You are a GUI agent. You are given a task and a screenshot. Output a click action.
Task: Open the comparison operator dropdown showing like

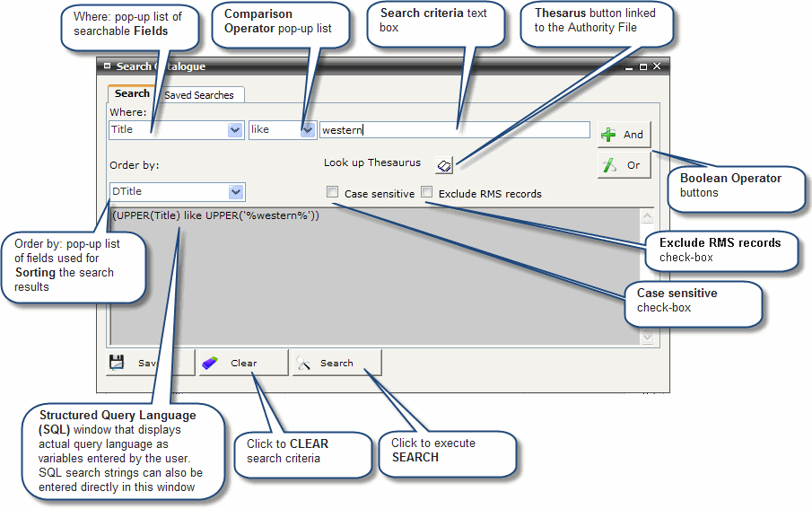coord(307,130)
